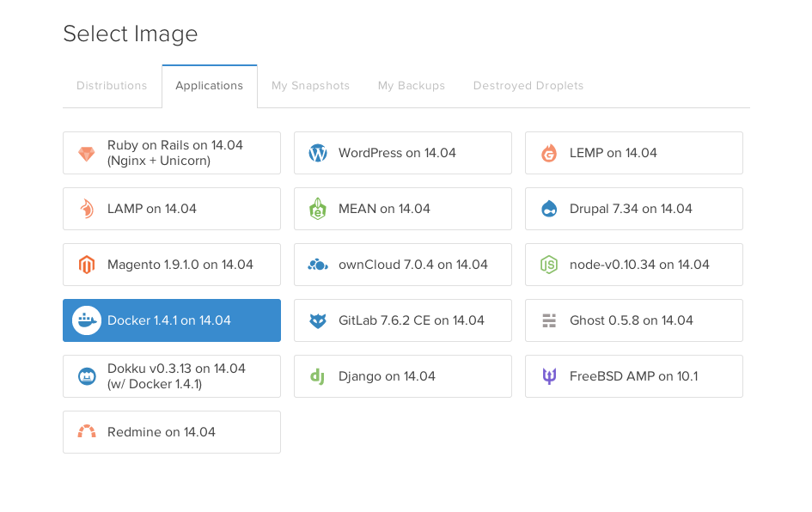Click the Magento logo icon
The height and width of the screenshot is (512, 812).
tap(87, 265)
